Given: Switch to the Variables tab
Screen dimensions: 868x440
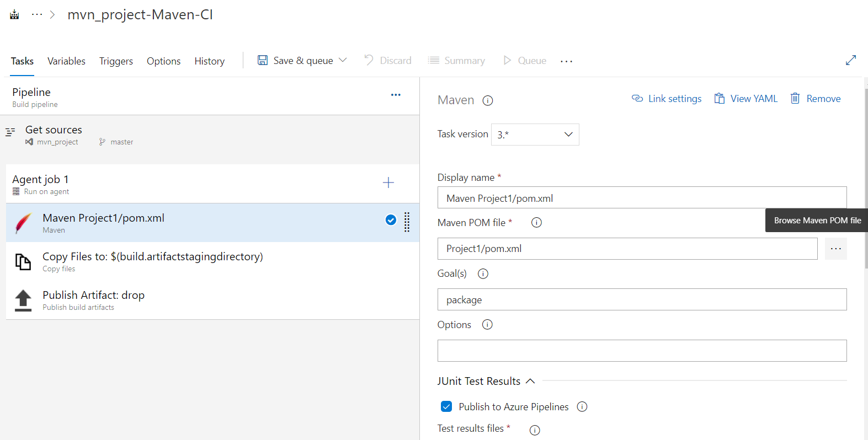Looking at the screenshot, I should 66,61.
